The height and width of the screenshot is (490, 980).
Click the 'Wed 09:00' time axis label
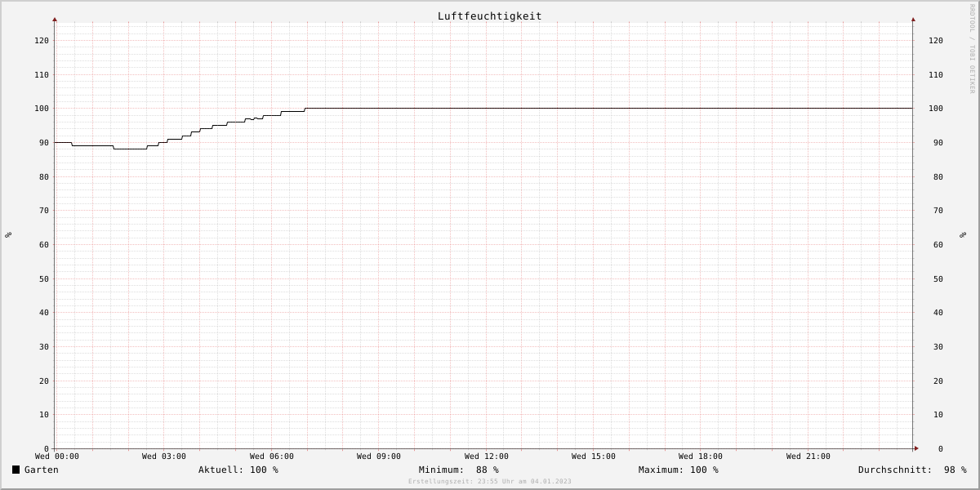(x=379, y=457)
